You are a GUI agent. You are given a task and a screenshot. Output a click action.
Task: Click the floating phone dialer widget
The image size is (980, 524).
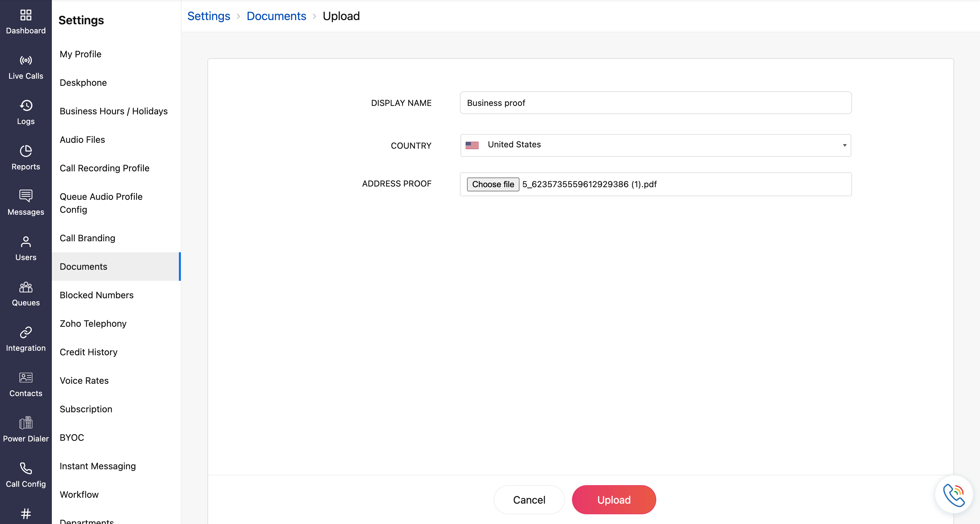[954, 495]
